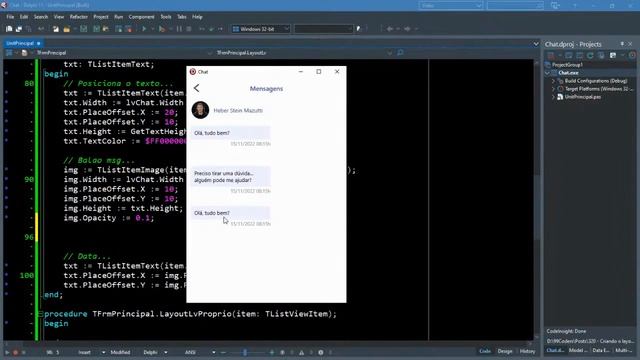Image resolution: width=640 pixels, height=360 pixels.
Task: Click the forward navigation arrow in toolbar
Action: (407, 29)
